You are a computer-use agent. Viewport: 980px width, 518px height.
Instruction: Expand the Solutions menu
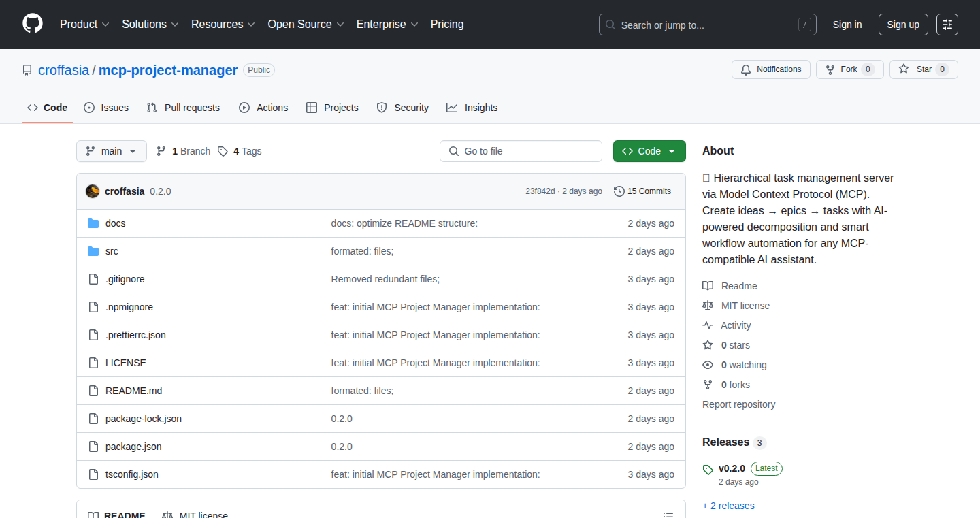pyautogui.click(x=150, y=25)
